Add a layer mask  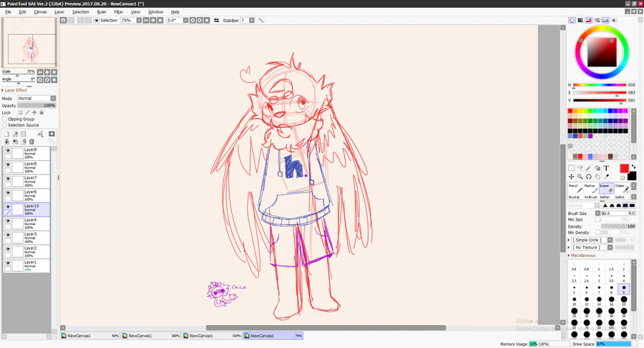[x=52, y=134]
